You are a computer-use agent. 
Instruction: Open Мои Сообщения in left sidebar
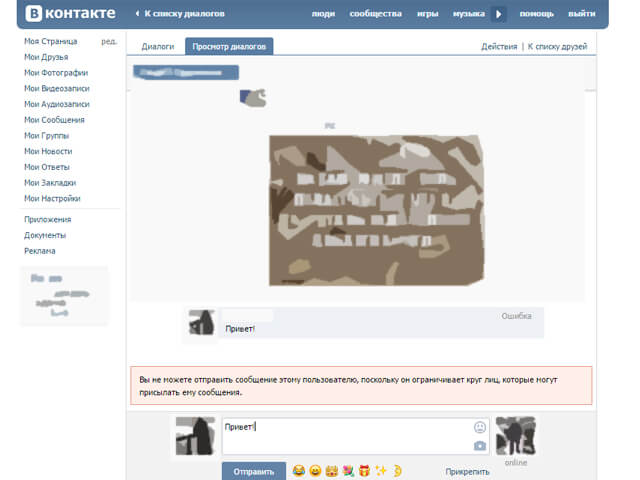click(x=54, y=120)
